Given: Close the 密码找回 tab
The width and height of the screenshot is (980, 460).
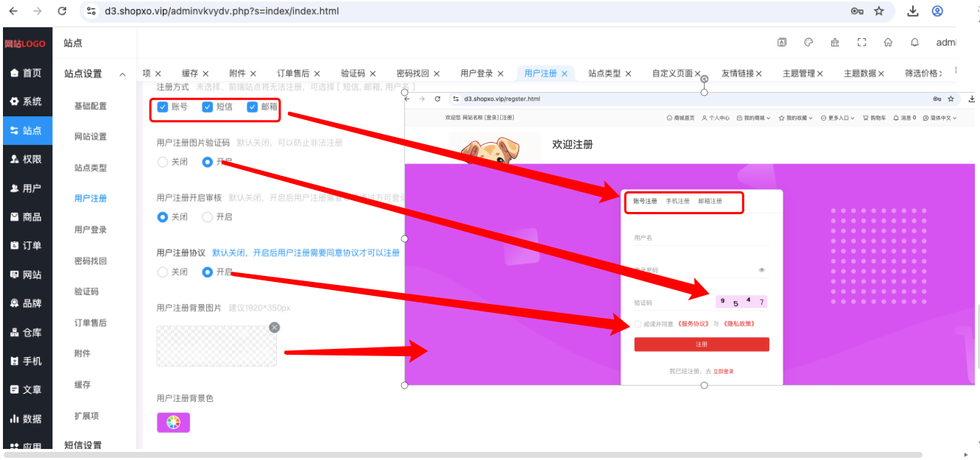Looking at the screenshot, I should pyautogui.click(x=437, y=74).
